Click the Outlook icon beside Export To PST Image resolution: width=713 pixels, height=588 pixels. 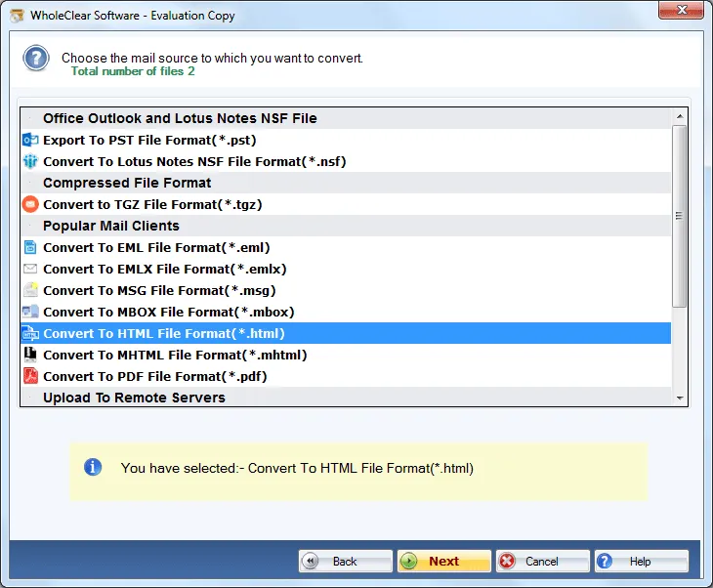tap(30, 140)
